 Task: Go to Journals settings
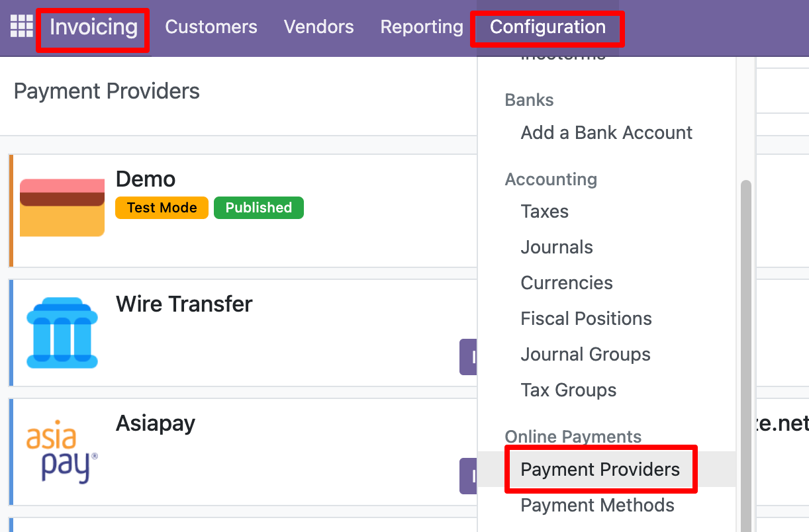557,247
